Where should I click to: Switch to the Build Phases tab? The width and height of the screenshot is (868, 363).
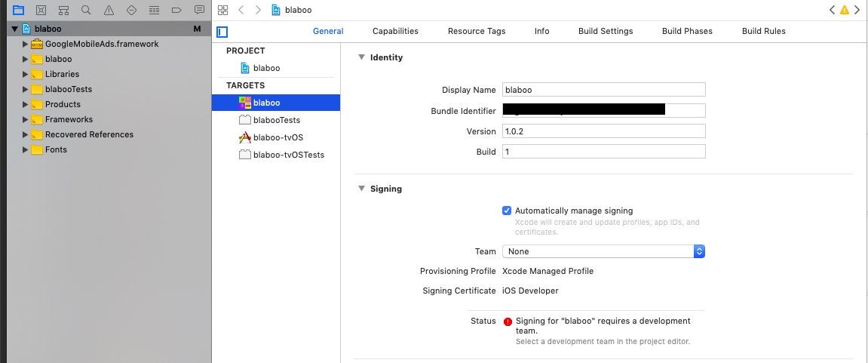(687, 31)
